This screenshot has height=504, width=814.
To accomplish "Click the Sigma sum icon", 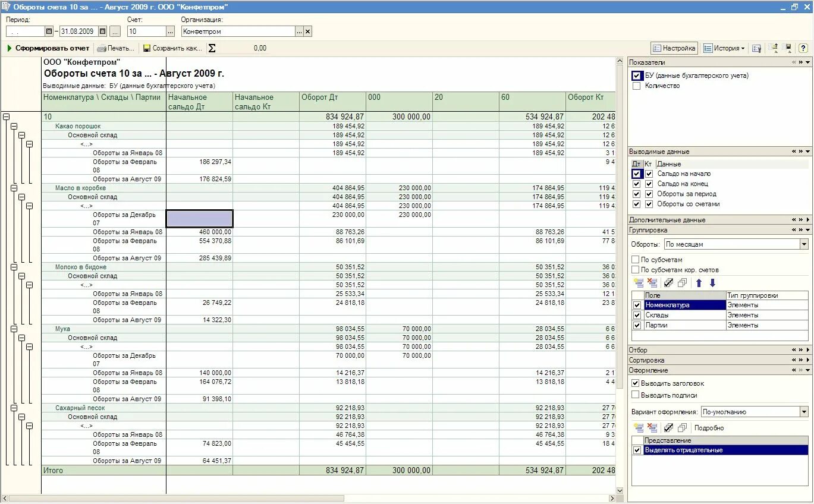I will click(212, 48).
